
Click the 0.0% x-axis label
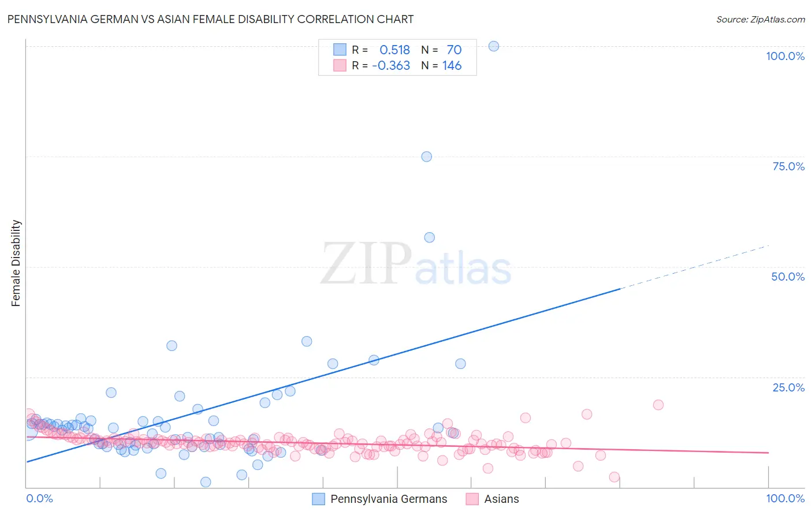click(39, 498)
